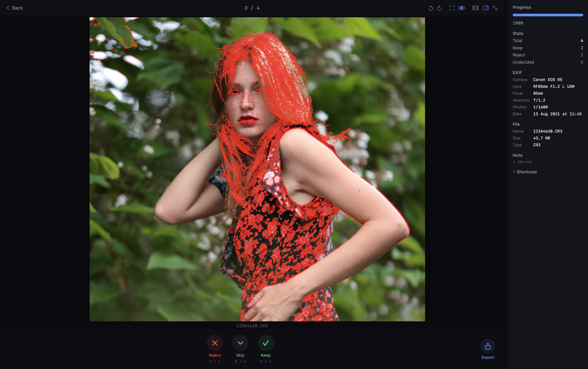The width and height of the screenshot is (588, 369).
Task: Click the blue progress bar
Action: point(547,15)
